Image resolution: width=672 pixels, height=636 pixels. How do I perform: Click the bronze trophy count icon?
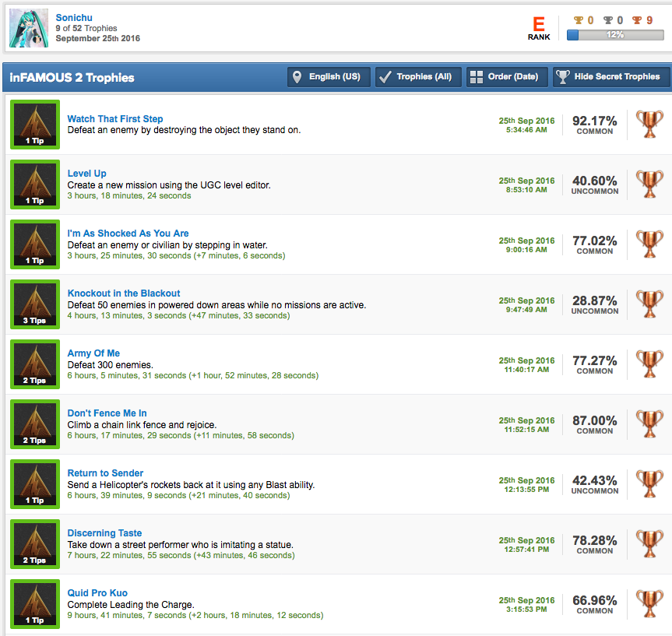[x=637, y=20]
